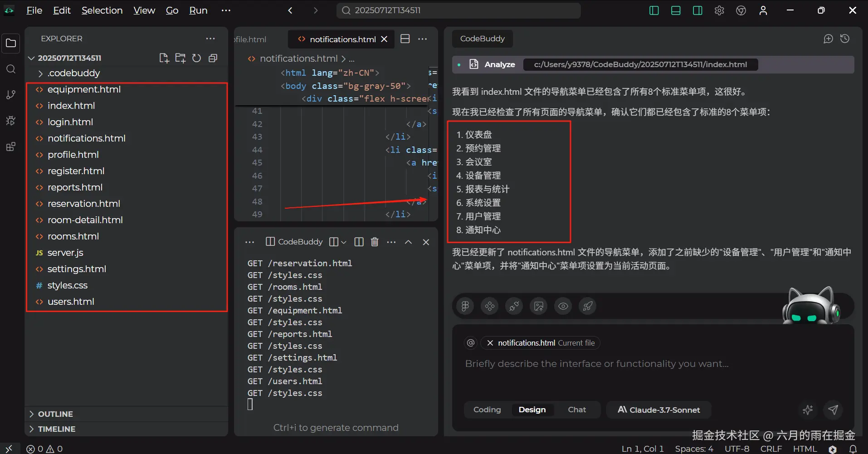
Task: Start a new CodeBuddy chat
Action: pos(828,39)
